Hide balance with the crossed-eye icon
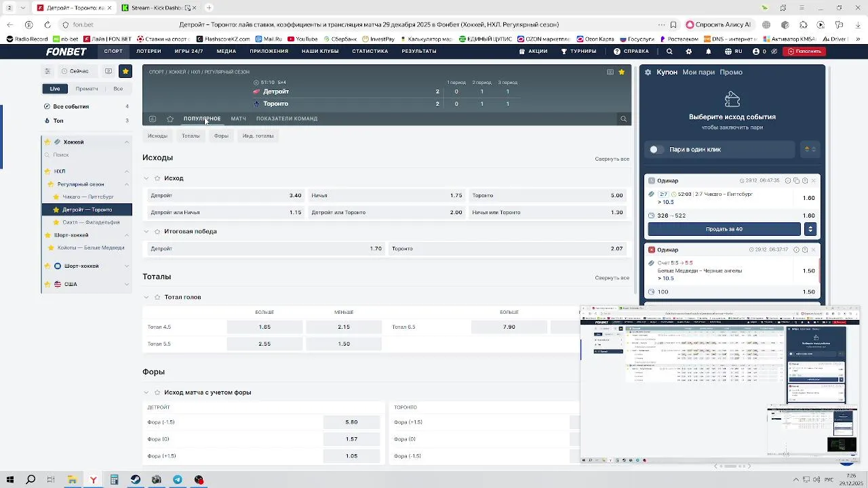The width and height of the screenshot is (868, 488). tap(774, 52)
